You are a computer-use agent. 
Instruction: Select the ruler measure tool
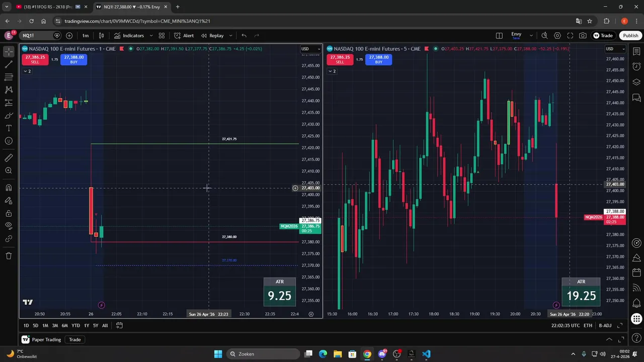(x=9, y=158)
